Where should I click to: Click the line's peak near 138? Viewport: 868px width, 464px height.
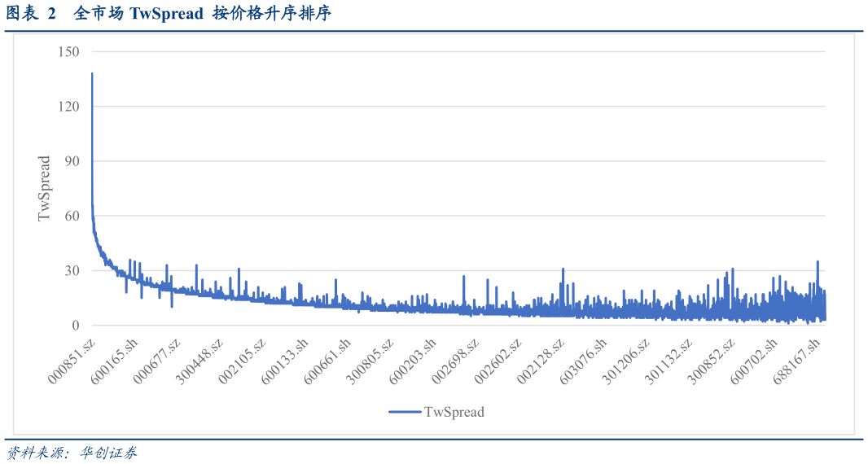coord(92,74)
